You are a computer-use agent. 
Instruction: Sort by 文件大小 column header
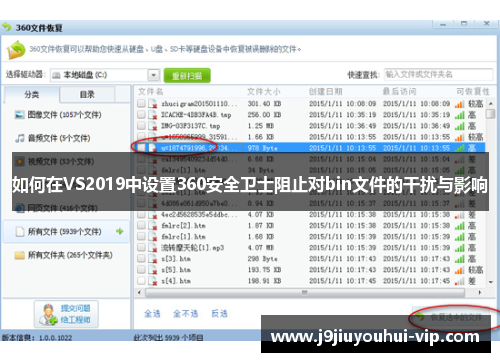point(264,91)
